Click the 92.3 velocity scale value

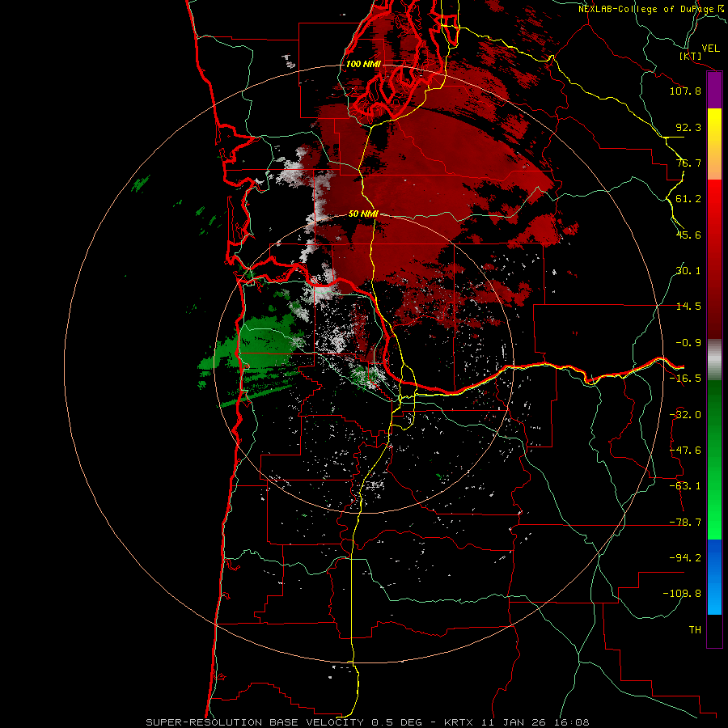point(688,127)
